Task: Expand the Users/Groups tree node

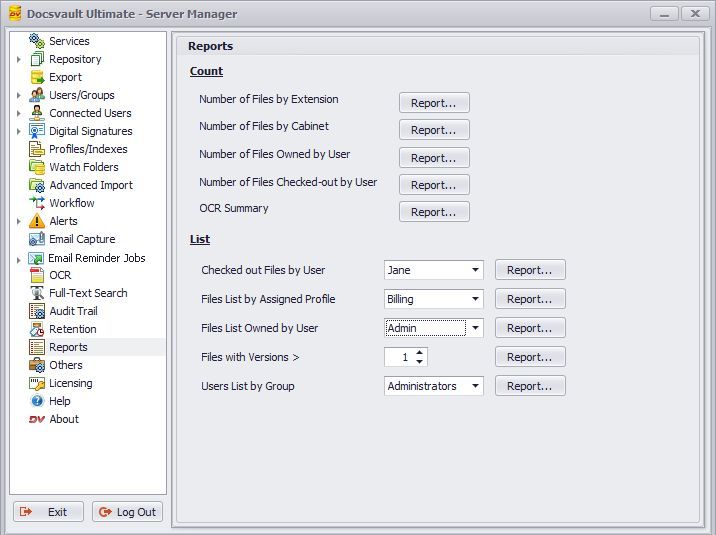Action: click(x=19, y=95)
